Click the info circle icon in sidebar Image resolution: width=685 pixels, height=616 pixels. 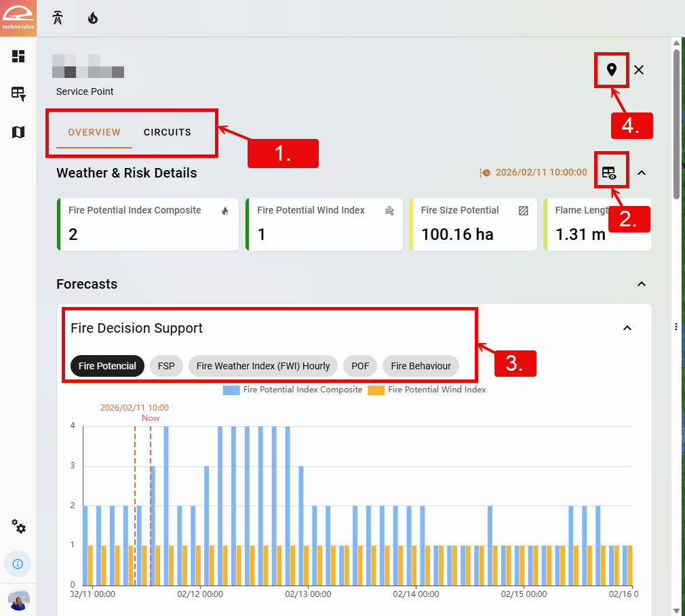[18, 563]
